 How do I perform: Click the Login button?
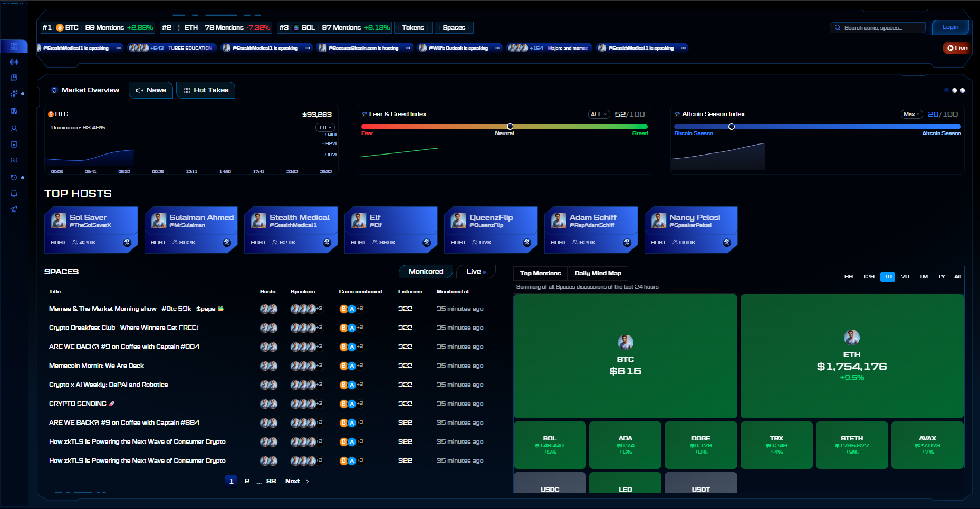pyautogui.click(x=950, y=27)
